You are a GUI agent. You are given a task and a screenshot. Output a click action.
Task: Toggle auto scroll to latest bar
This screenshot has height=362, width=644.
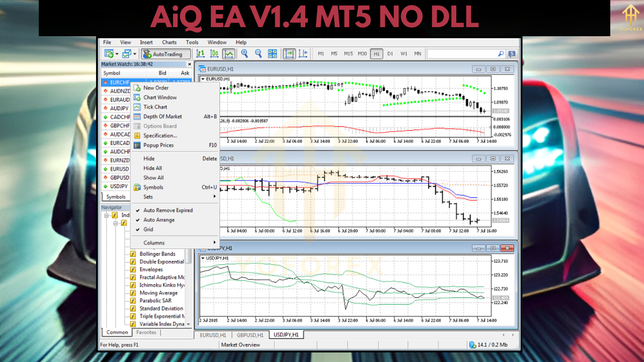tap(289, 54)
